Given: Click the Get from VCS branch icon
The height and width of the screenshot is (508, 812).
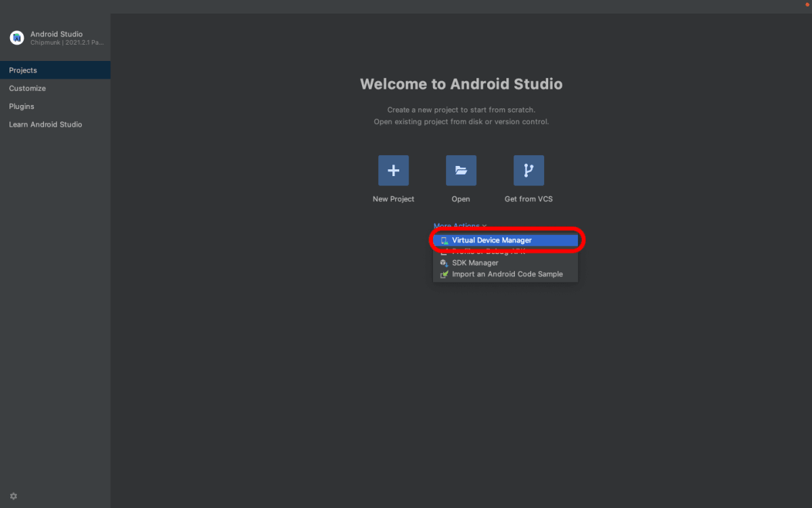Looking at the screenshot, I should 528,171.
